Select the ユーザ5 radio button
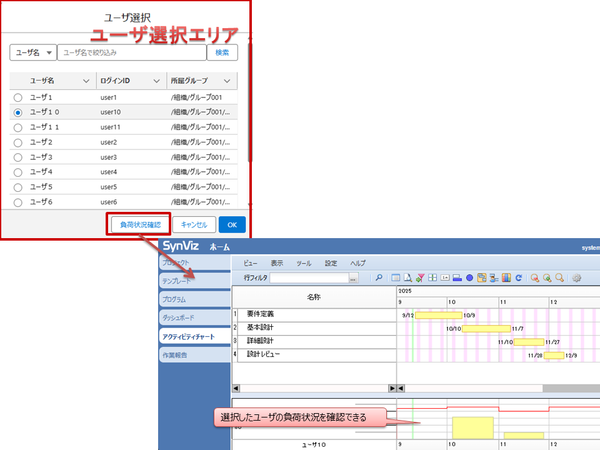 point(18,188)
